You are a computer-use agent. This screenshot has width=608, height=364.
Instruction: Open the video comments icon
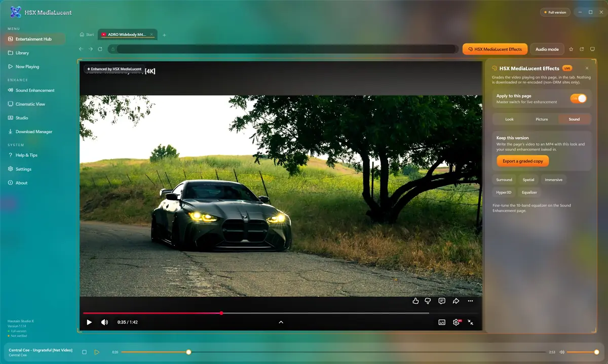click(x=442, y=301)
